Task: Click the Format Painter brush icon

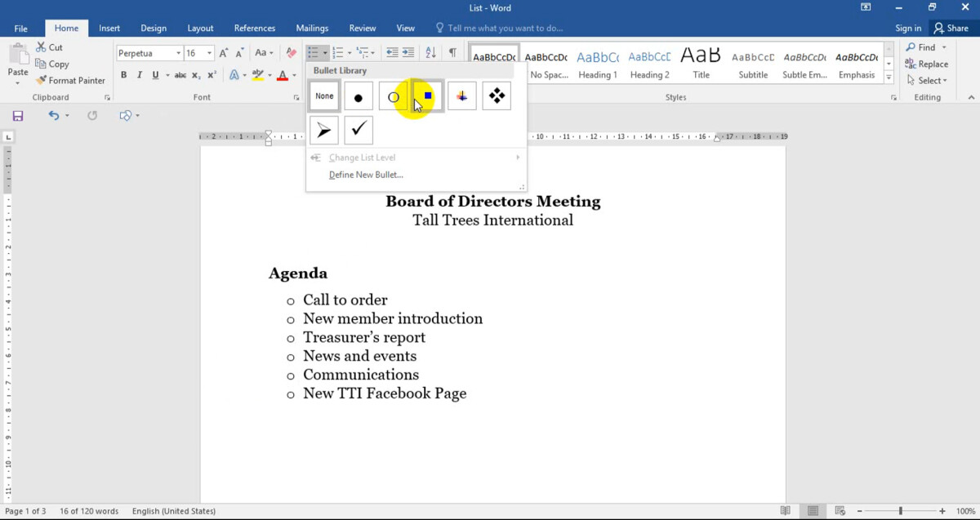Action: coord(42,80)
